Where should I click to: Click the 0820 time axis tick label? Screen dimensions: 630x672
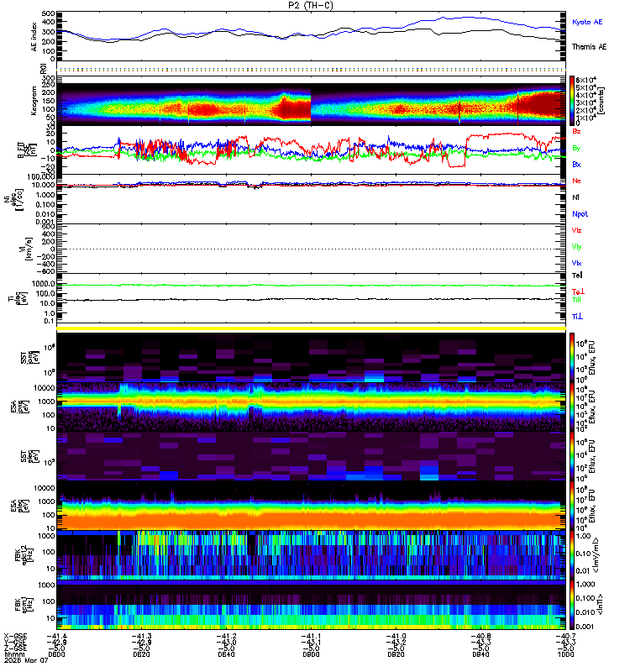click(x=141, y=654)
